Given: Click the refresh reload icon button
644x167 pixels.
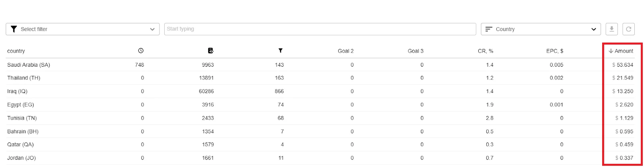Looking at the screenshot, I should point(628,29).
